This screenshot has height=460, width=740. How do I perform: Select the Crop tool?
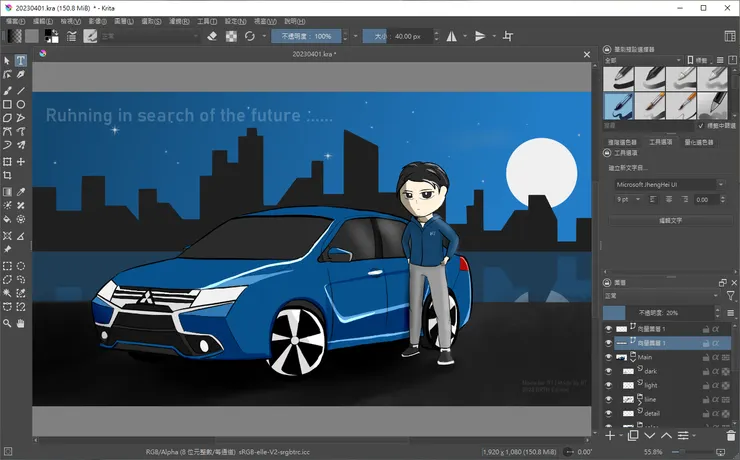coord(7,175)
